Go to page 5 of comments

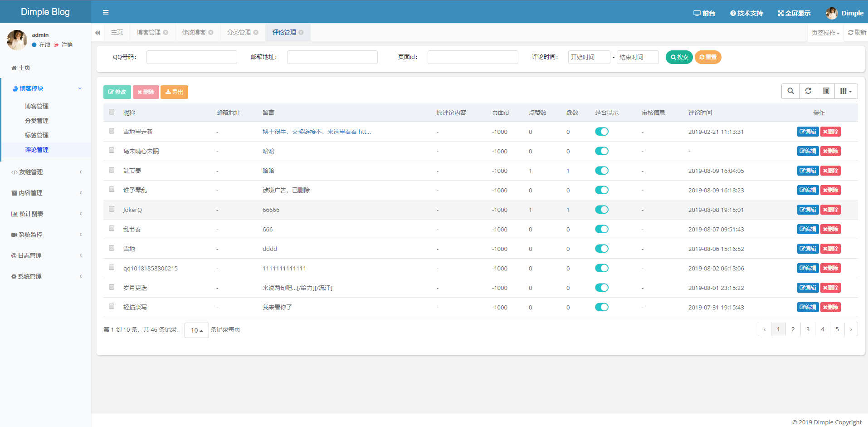(837, 329)
